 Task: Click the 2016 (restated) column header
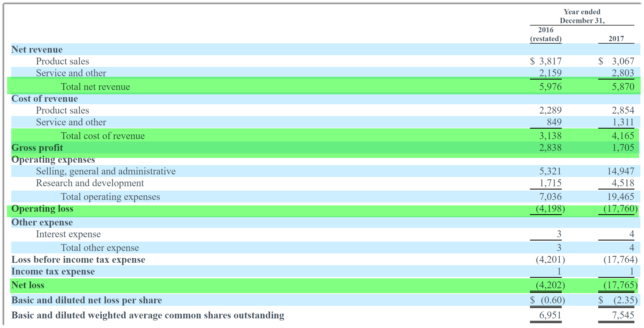tap(546, 34)
